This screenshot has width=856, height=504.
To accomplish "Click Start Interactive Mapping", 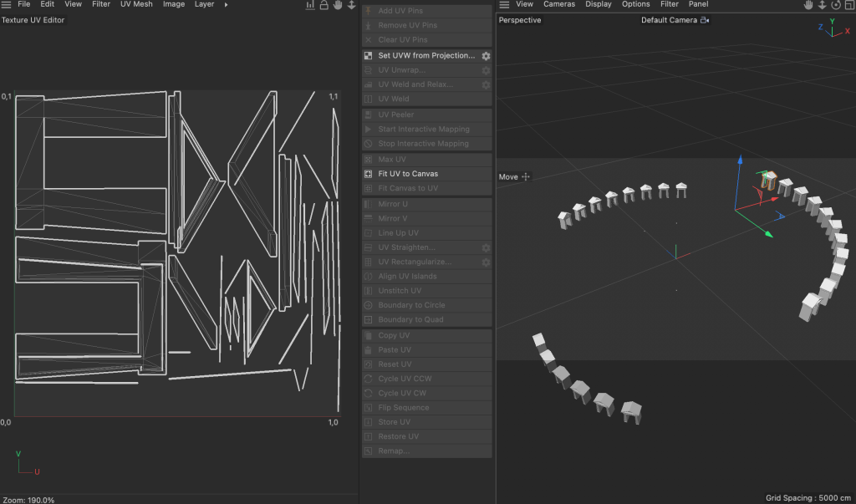I will tap(427, 130).
